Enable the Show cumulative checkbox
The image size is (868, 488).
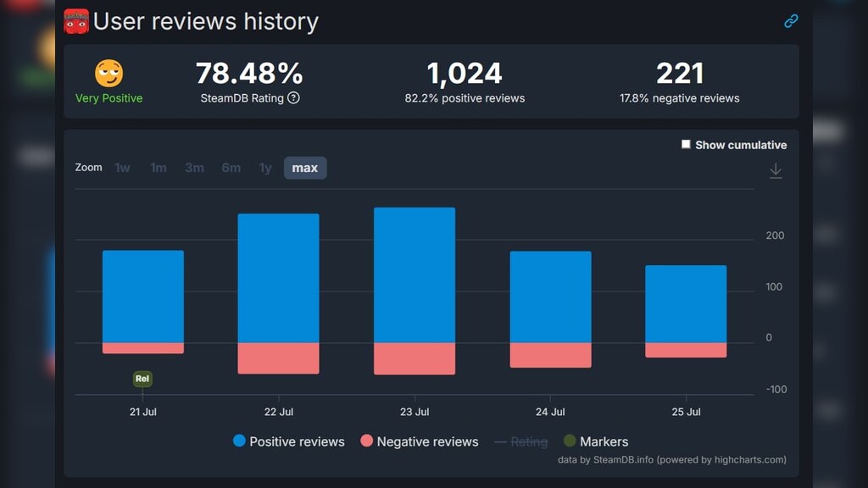pyautogui.click(x=686, y=145)
